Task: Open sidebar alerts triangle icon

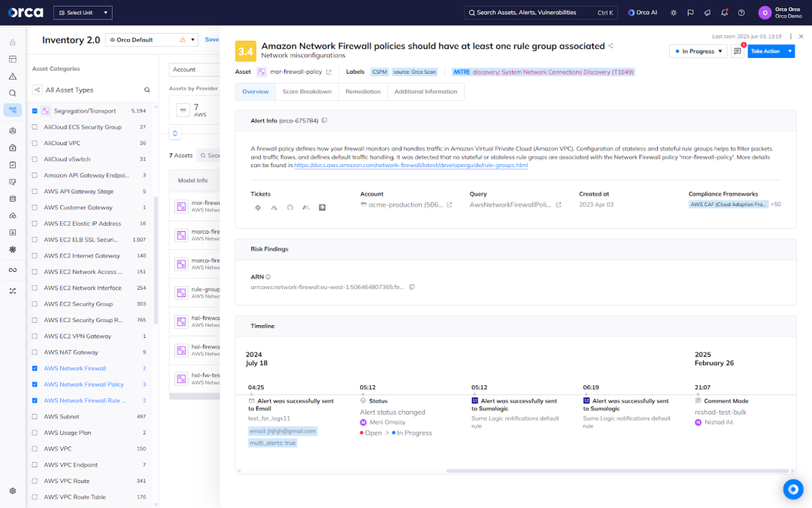Action: (13, 76)
